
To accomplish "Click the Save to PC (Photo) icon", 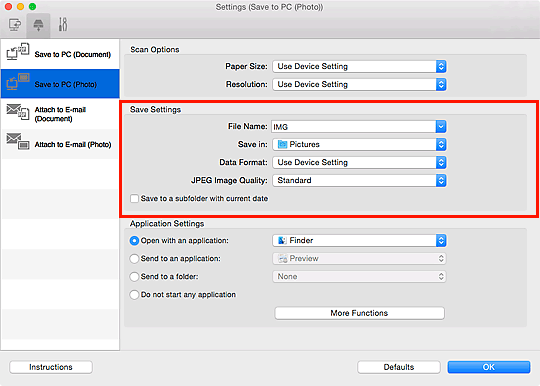I will coord(18,82).
